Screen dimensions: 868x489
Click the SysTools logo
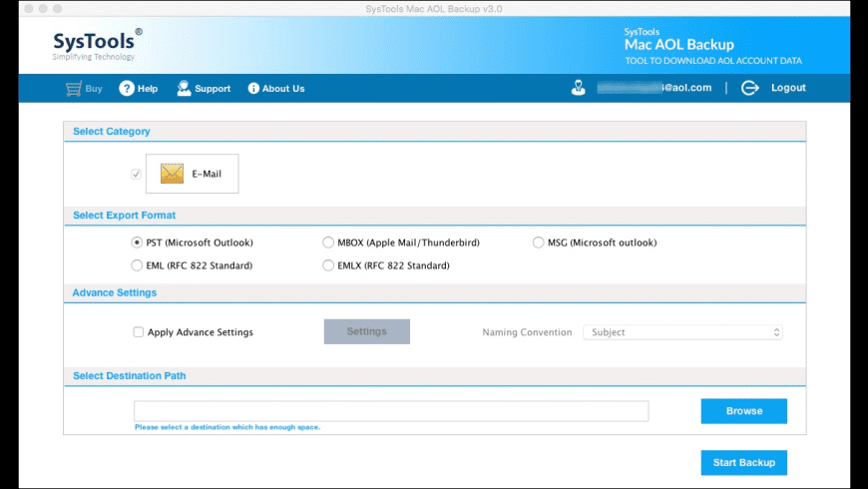click(97, 44)
